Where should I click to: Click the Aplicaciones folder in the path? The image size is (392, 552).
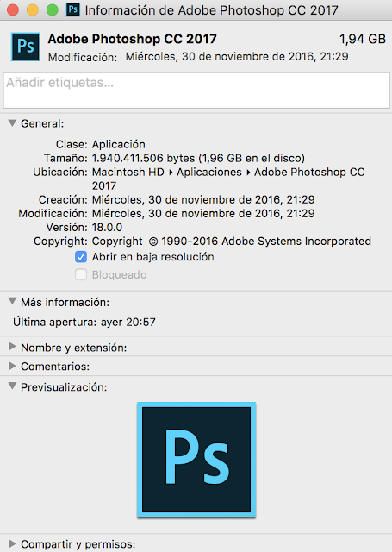(x=209, y=172)
